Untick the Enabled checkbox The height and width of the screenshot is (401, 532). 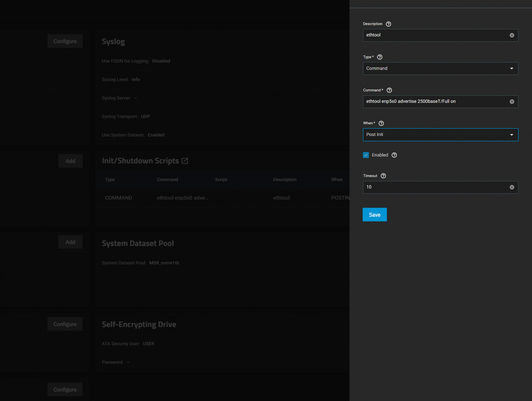(366, 155)
